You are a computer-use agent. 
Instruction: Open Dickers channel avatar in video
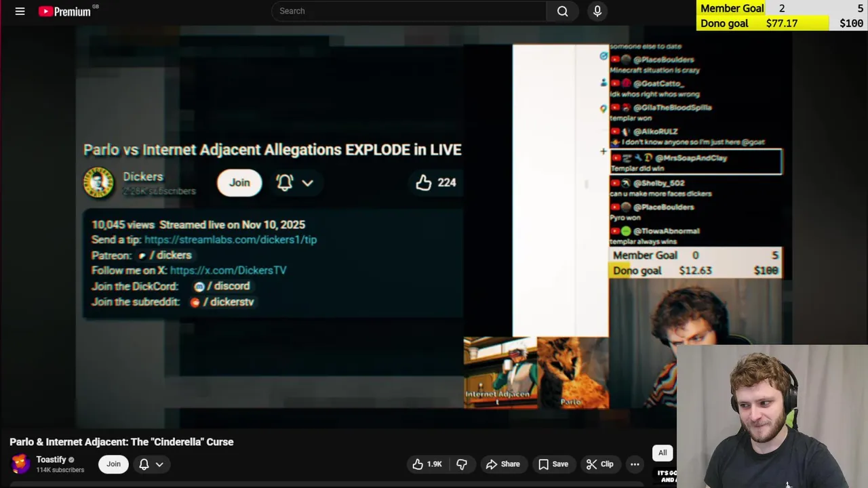(x=98, y=182)
